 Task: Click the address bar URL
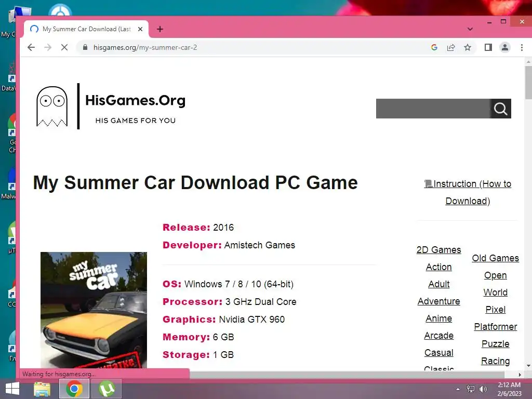pos(145,47)
